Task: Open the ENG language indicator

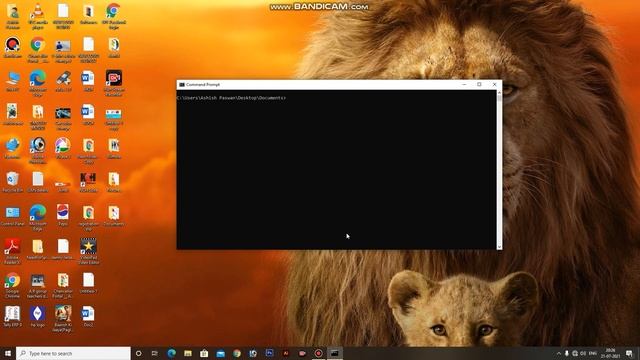Action: [593, 353]
